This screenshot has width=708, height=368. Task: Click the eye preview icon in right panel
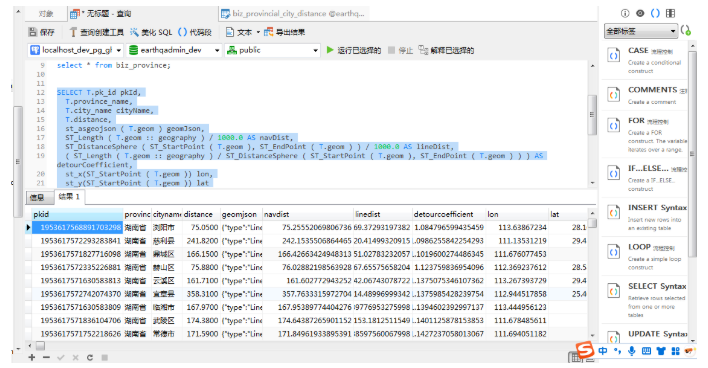[640, 13]
